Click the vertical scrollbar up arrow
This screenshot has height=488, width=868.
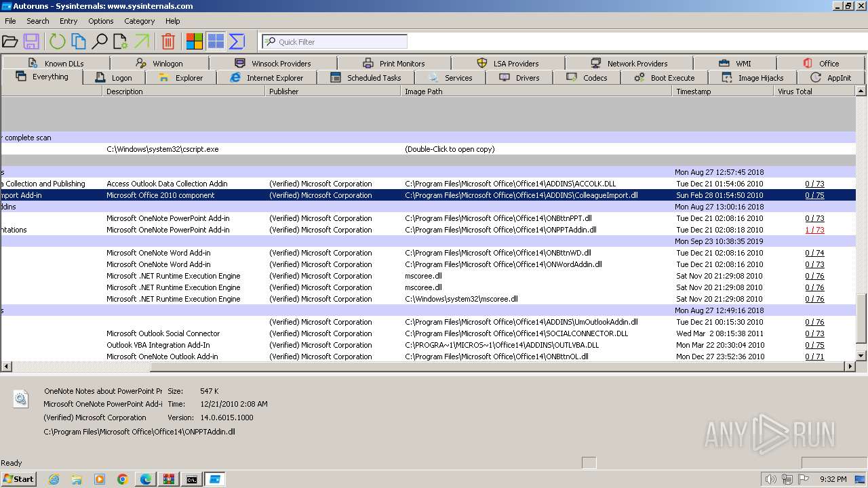click(861, 91)
